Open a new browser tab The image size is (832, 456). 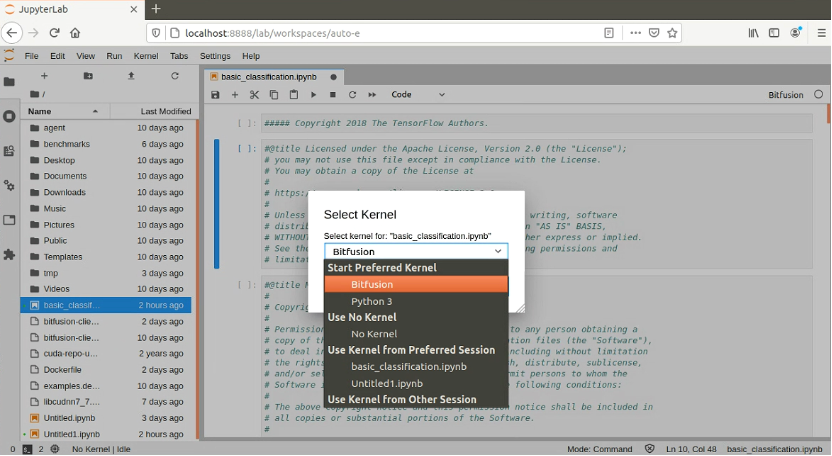(155, 9)
